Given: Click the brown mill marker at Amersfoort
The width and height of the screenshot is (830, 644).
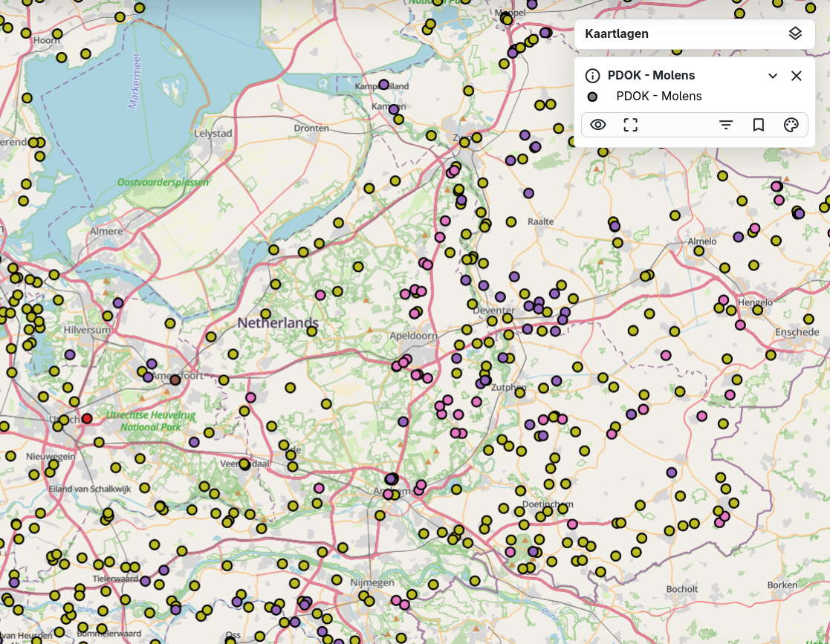Looking at the screenshot, I should 175,380.
